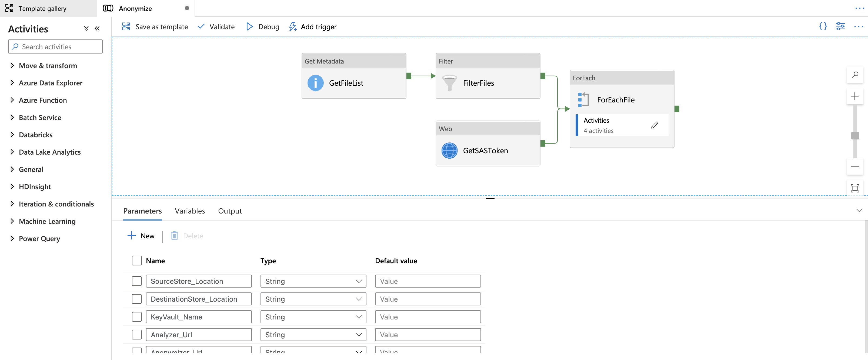Select the GetFileList activity label
The height and width of the screenshot is (360, 868).
(x=346, y=83)
